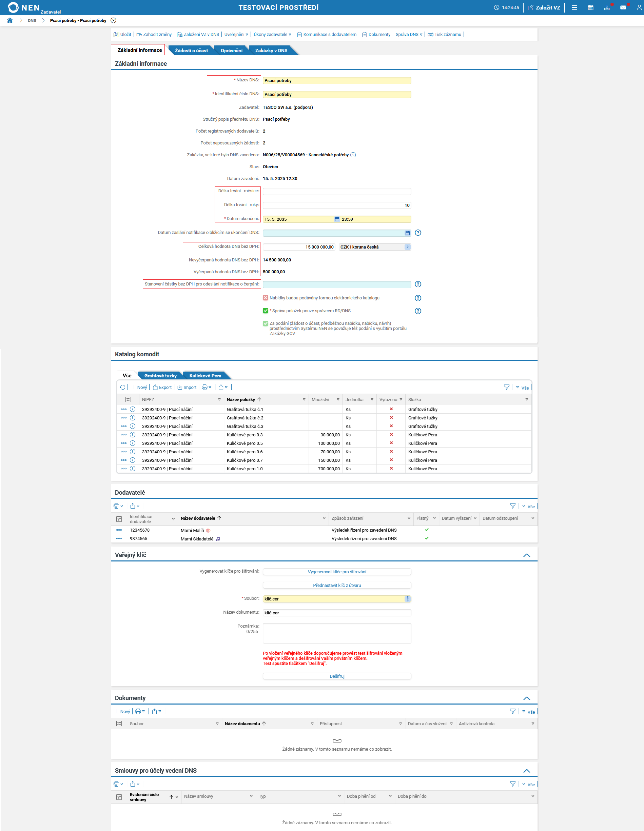Switch to the Žádosti o účast tab
This screenshot has height=831, width=644.
click(191, 51)
